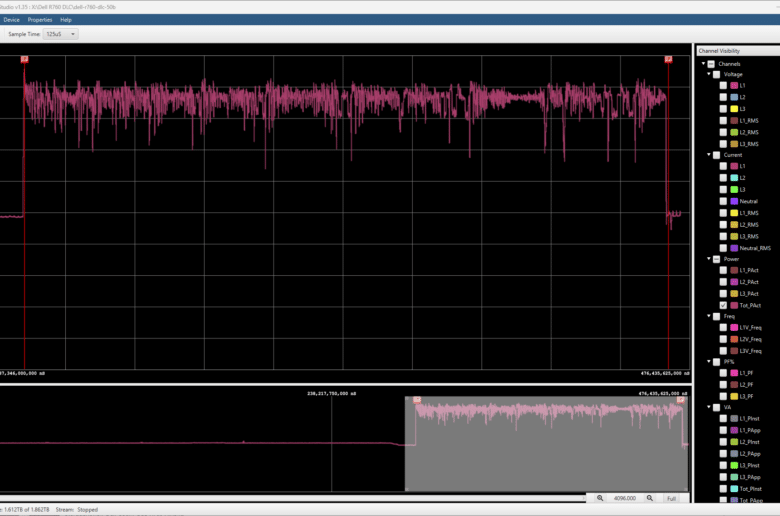This screenshot has height=516, width=780.
Task: Collapse the Power group arrow
Action: (709, 258)
